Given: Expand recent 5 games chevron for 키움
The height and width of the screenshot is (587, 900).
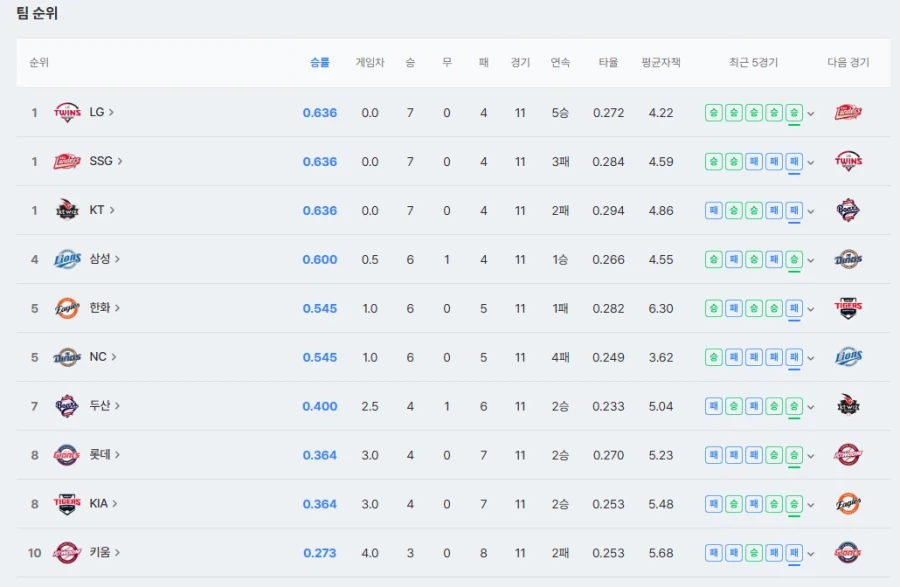Looking at the screenshot, I should click(811, 554).
